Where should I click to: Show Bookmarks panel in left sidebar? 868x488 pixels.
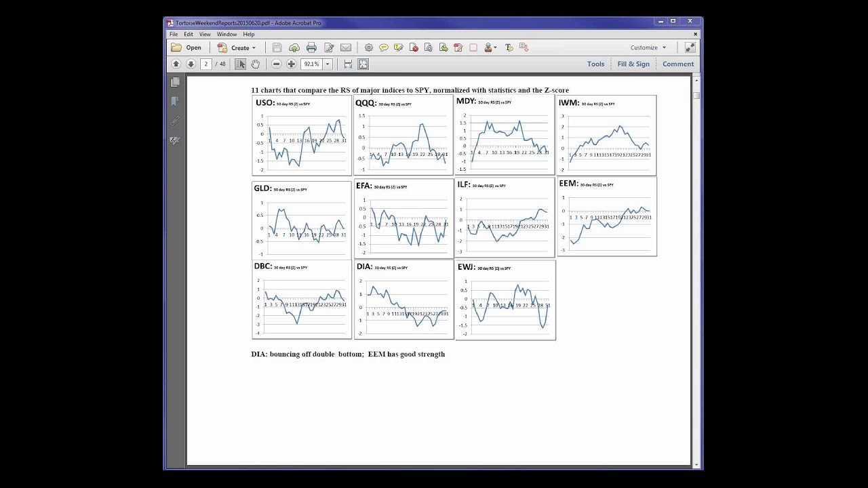[175, 101]
